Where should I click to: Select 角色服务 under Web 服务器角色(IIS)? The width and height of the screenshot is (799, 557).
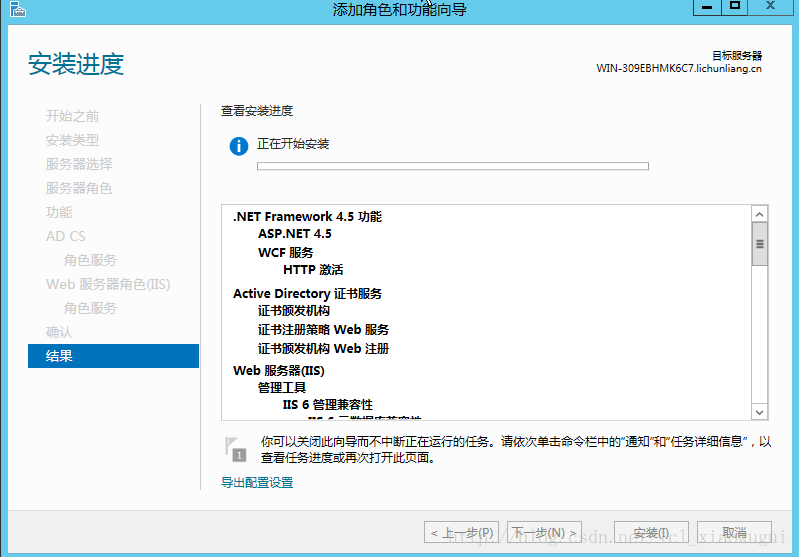click(90, 308)
